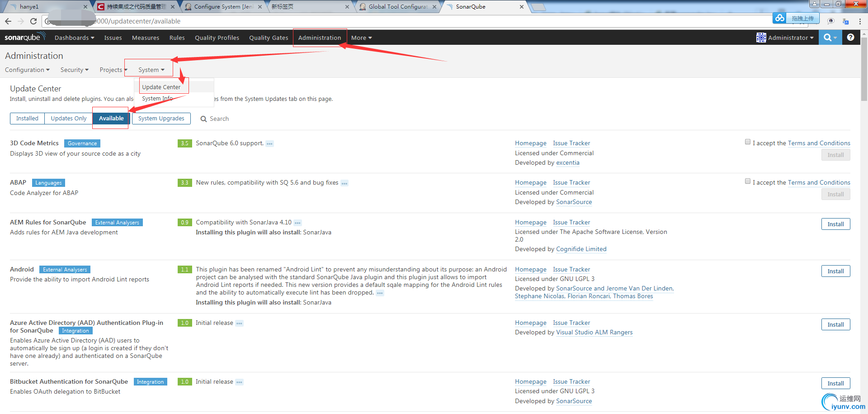Expand the Bitbucket Authentication changelog ellipsis
This screenshot has height=414, width=868.
[x=239, y=382]
